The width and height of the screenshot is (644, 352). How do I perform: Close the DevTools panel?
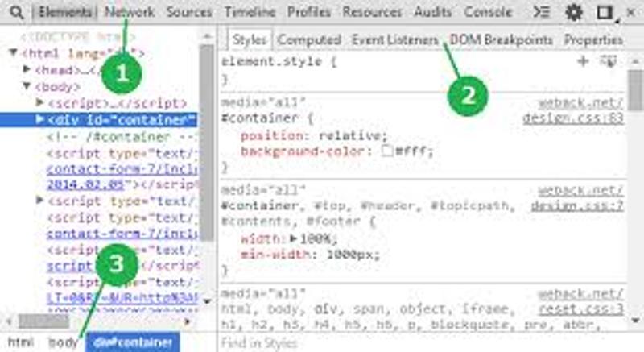pos(631,12)
